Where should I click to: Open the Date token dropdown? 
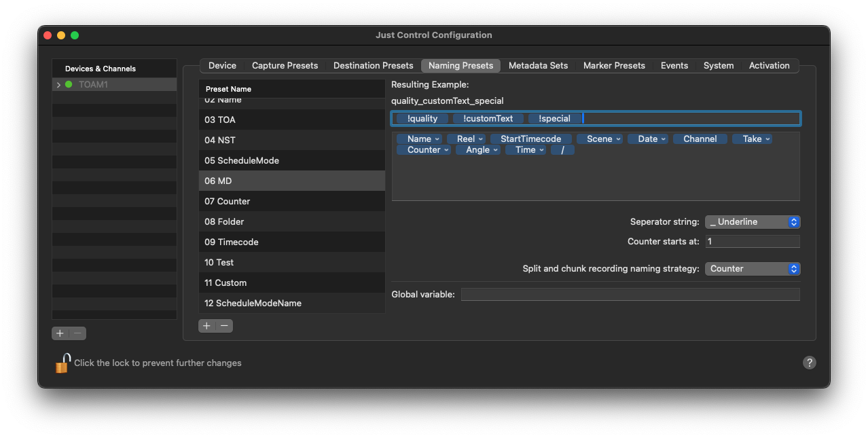(648, 139)
